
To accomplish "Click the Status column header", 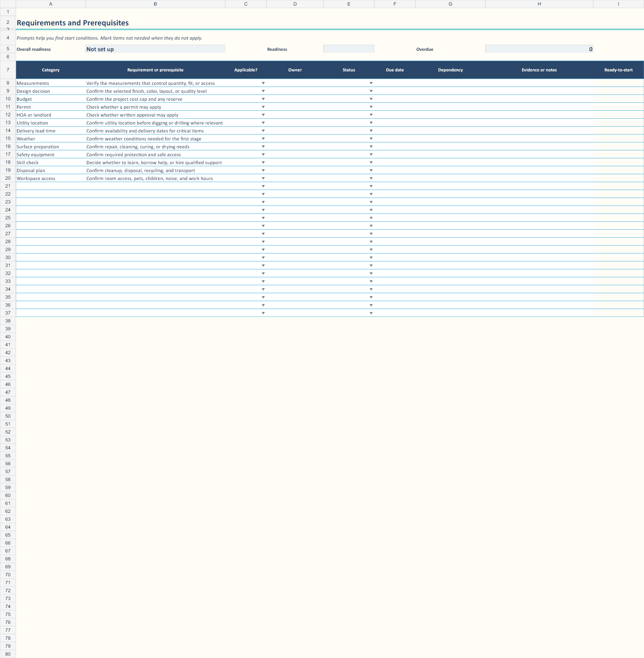I will click(349, 70).
